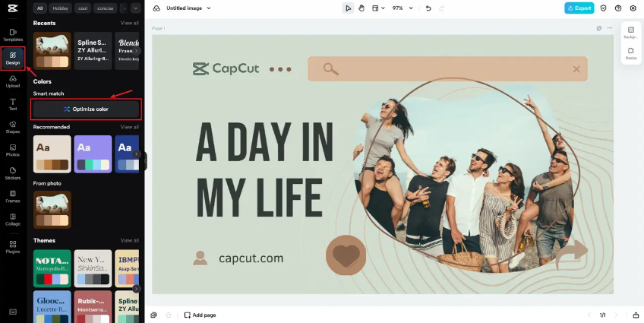The height and width of the screenshot is (323, 644).
Task: Open the Frames sidebar panel
Action: [x=13, y=196]
